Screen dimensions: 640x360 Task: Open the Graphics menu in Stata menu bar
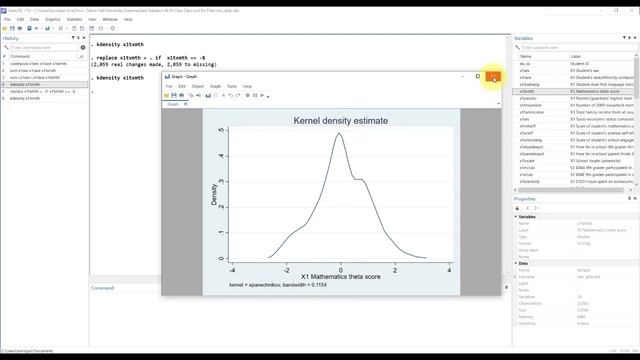(x=53, y=19)
